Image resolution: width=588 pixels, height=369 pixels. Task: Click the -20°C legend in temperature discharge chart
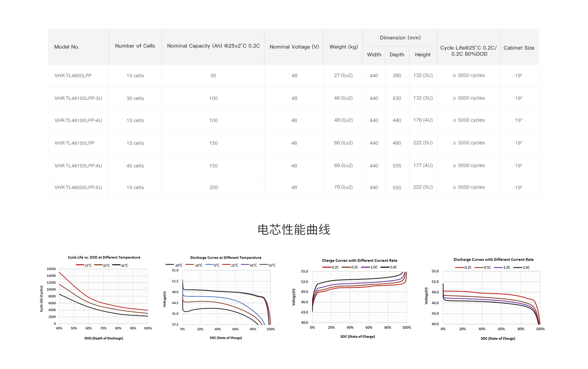coord(174,265)
